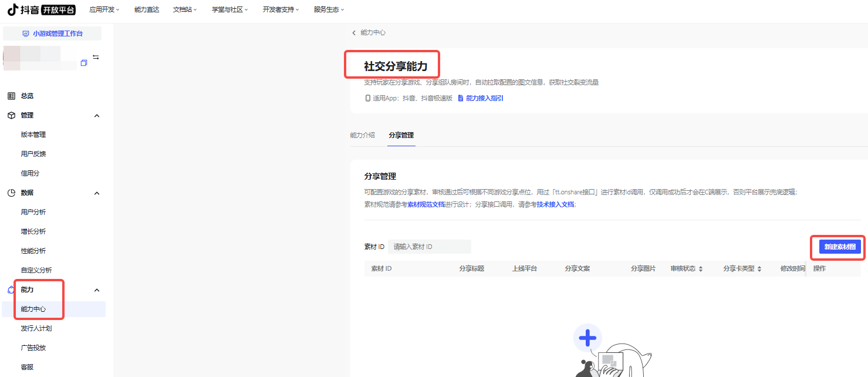This screenshot has height=377, width=868.
Task: Switch to the 能力介绍 tab
Action: coord(362,135)
